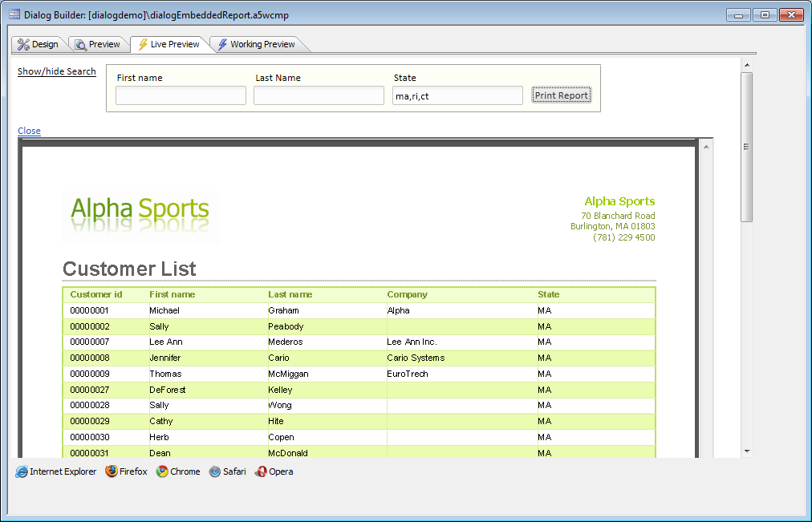The image size is (812, 522).
Task: Click customer id 00000028
Action: (90, 405)
